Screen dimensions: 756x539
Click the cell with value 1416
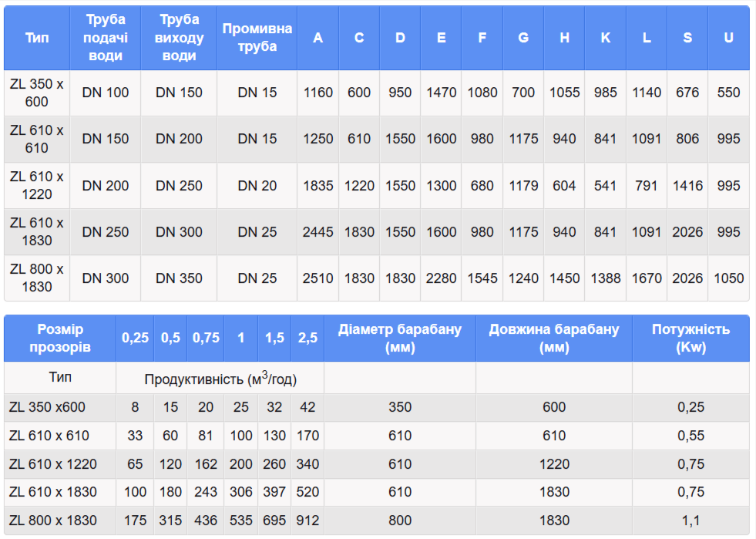coord(687,186)
